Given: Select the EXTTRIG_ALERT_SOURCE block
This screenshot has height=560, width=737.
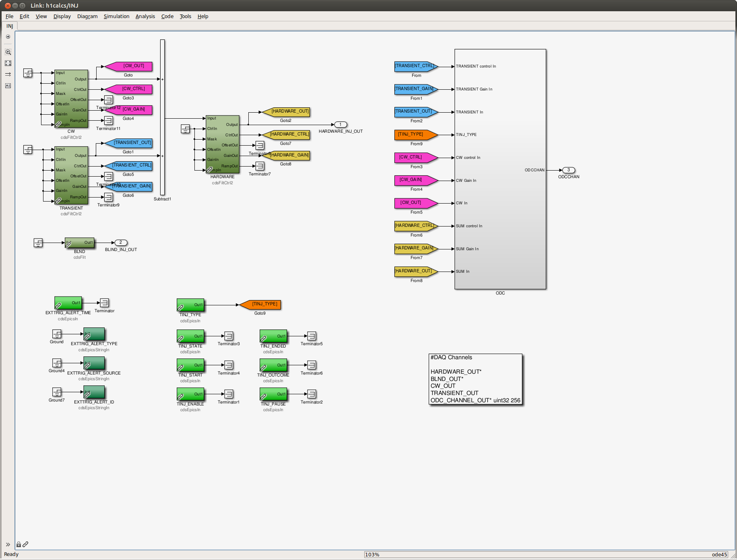Looking at the screenshot, I should [x=94, y=363].
